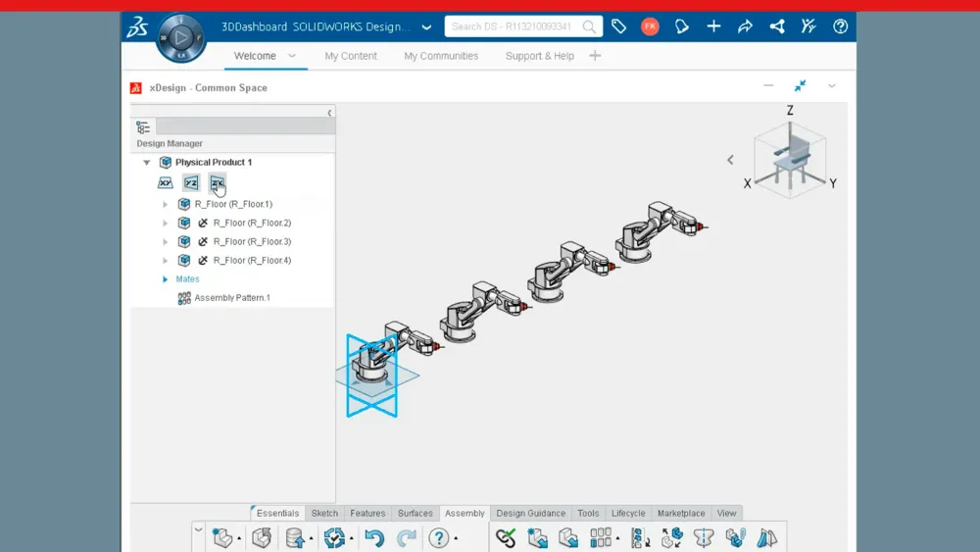Image resolution: width=980 pixels, height=552 pixels.
Task: Expand R_Floor (R_Floor.3) node
Action: (165, 242)
